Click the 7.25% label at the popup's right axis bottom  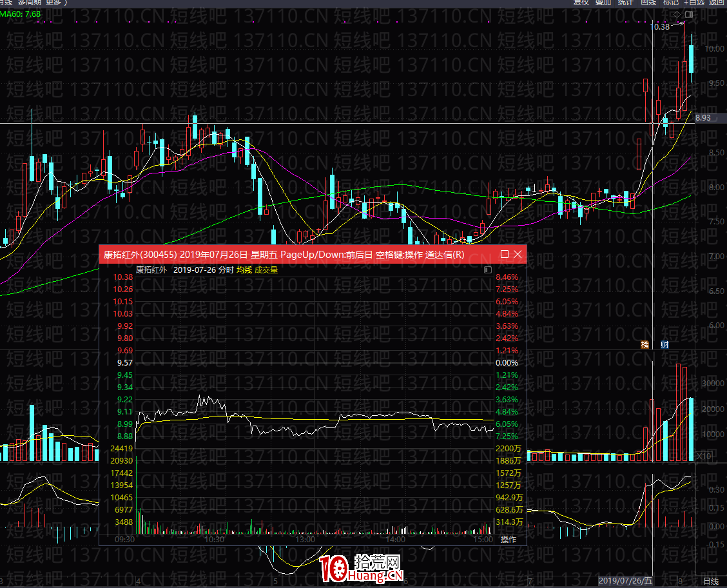pyautogui.click(x=507, y=436)
